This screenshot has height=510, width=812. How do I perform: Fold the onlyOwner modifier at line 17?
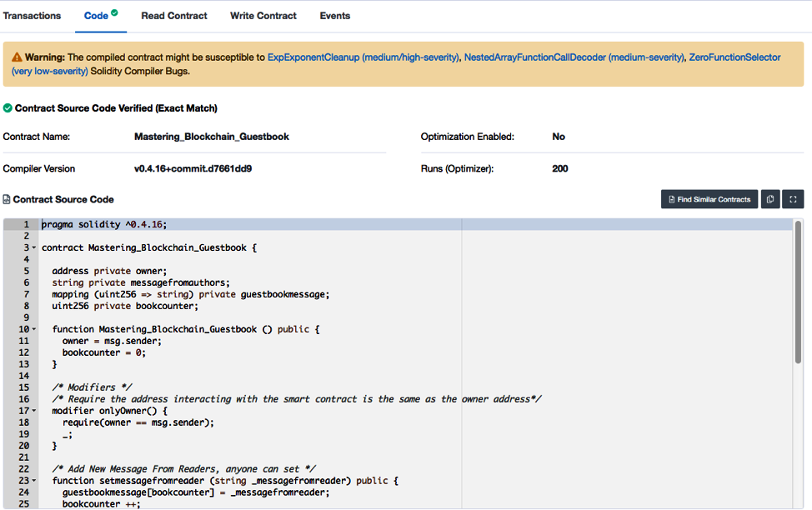(x=34, y=411)
